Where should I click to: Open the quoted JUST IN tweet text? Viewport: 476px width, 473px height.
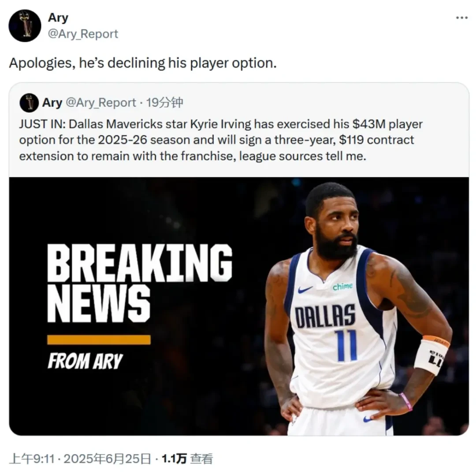[221, 140]
